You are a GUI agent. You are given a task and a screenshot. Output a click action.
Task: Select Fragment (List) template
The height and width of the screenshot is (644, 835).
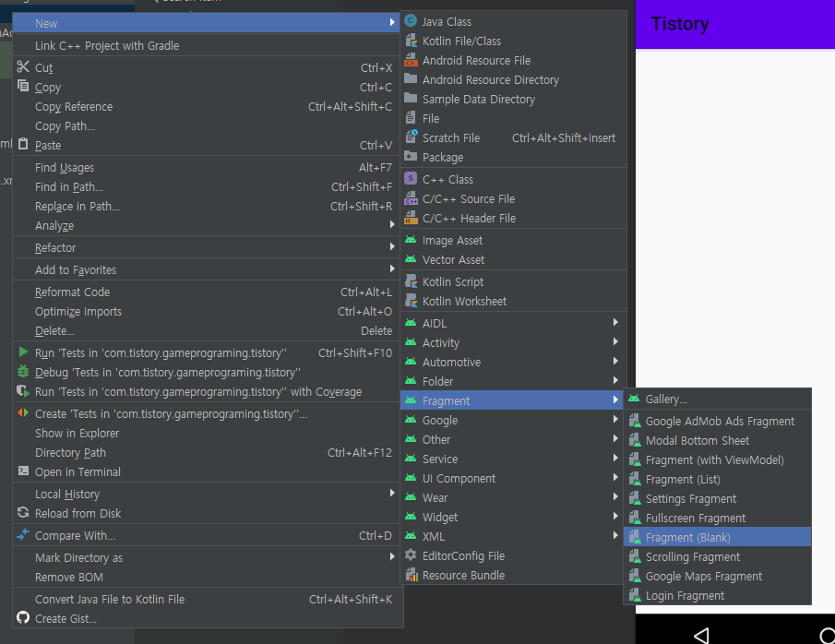717,479
